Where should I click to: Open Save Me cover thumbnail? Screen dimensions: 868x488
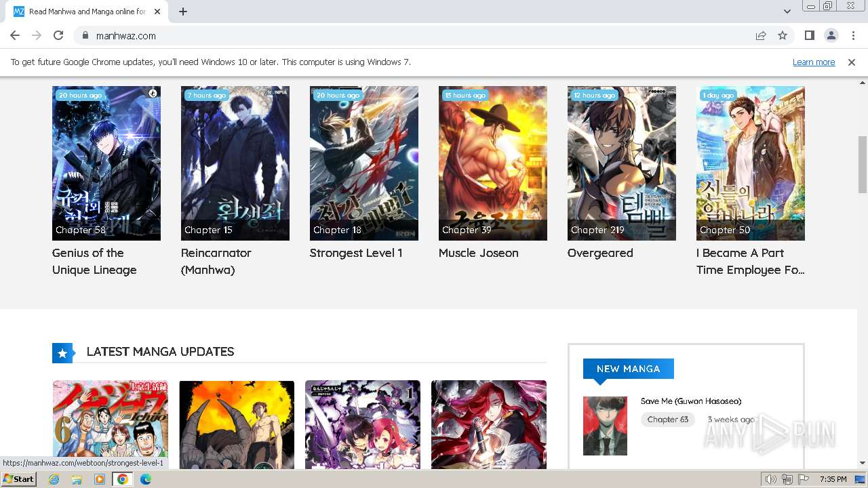pyautogui.click(x=605, y=426)
